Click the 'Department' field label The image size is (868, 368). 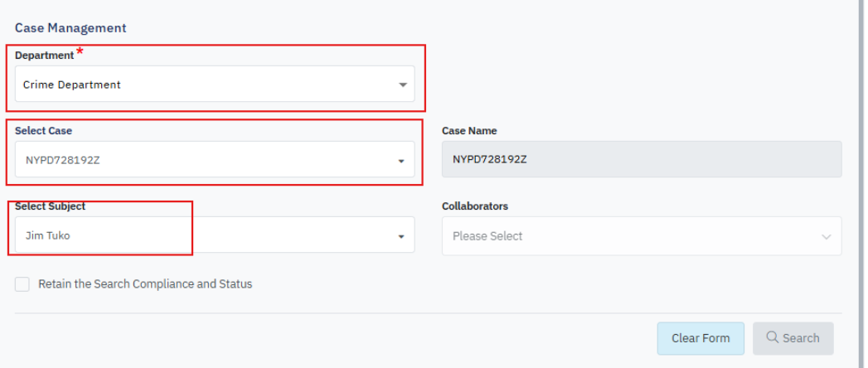click(44, 56)
